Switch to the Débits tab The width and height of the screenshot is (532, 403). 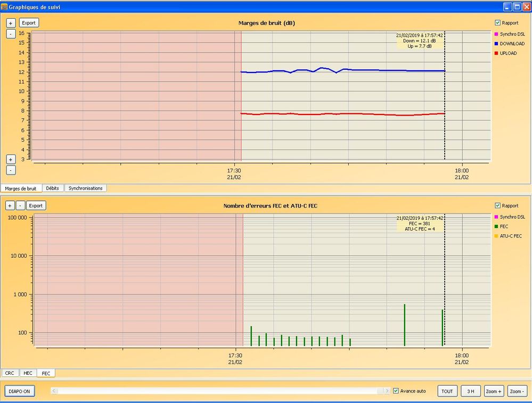(52, 188)
